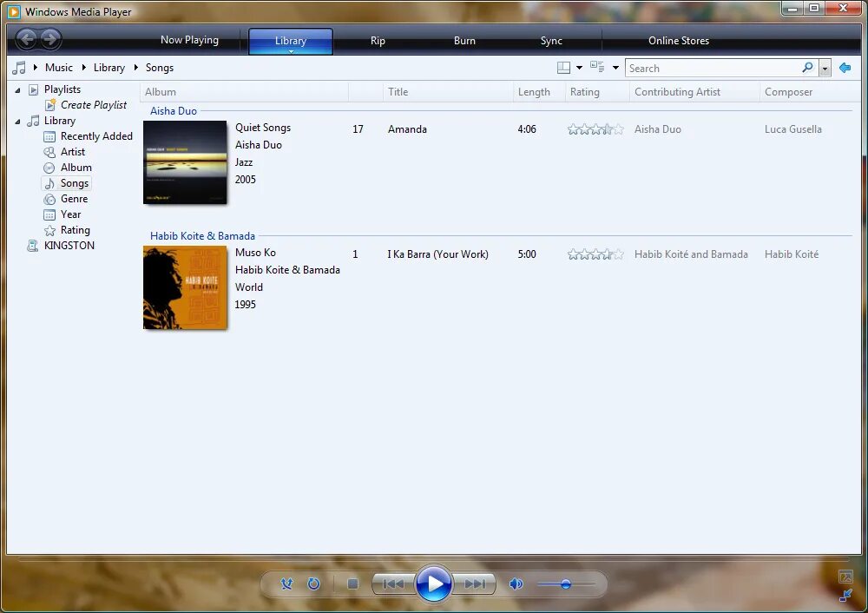Go back with the Back arrow button
Image resolution: width=868 pixels, height=613 pixels.
tap(27, 39)
